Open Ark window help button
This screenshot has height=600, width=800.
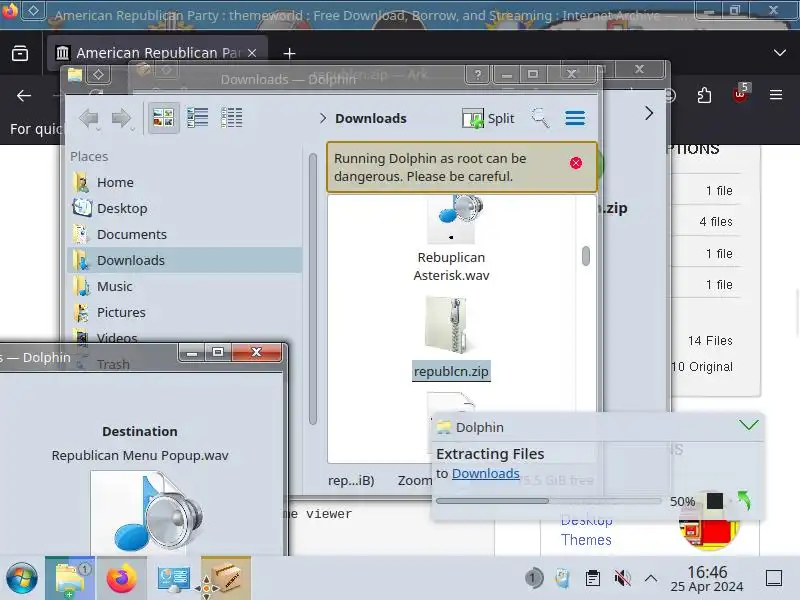pos(478,74)
